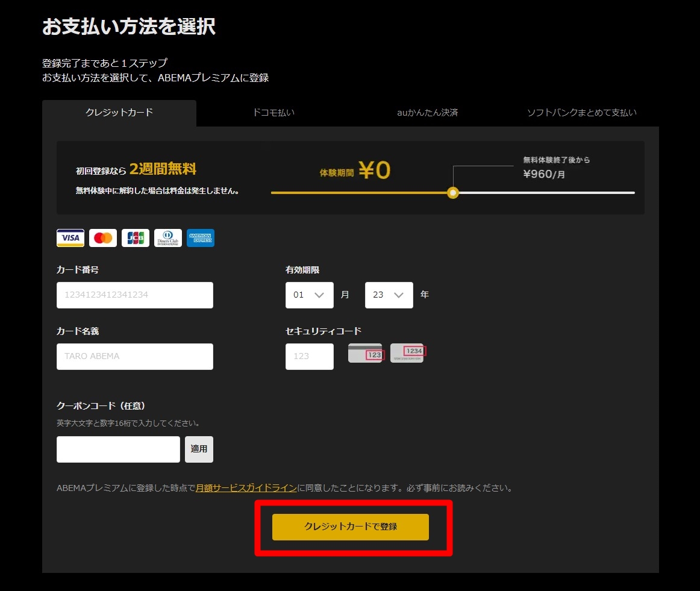The height and width of the screenshot is (591, 700).
Task: Click the 有効期限 label
Action: [x=302, y=270]
